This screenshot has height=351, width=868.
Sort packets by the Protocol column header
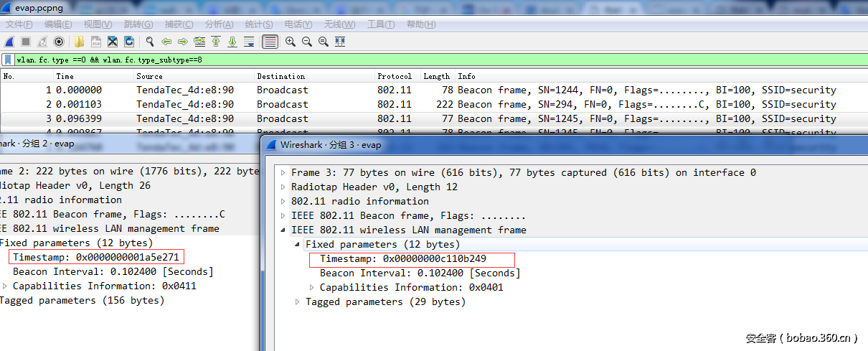(x=395, y=76)
